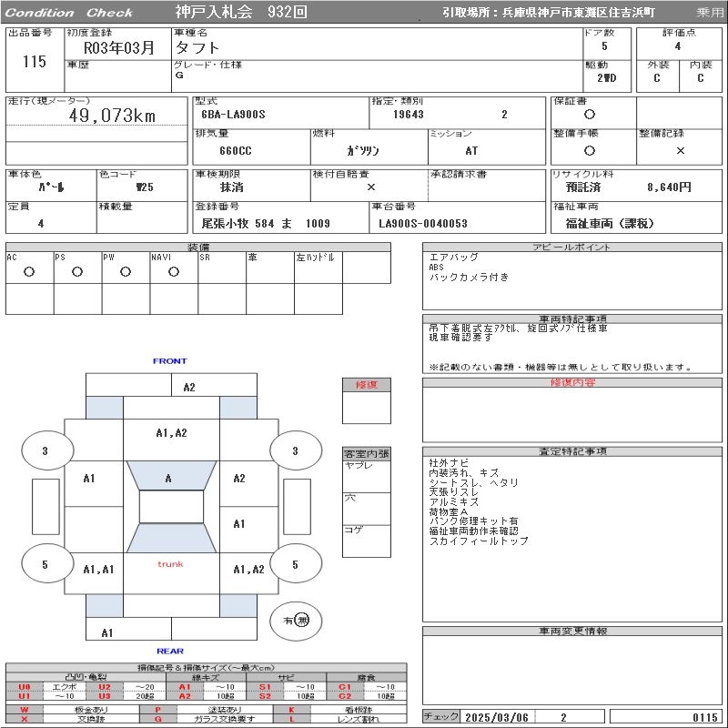Screen dimensions: 728x728
Task: Click the G ガラス交換要す legend entry
Action: pyautogui.click(x=207, y=719)
